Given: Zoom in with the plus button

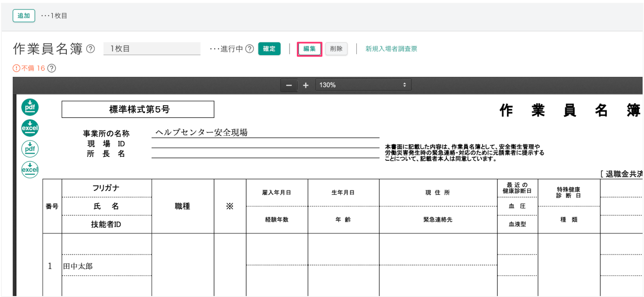Looking at the screenshot, I should (x=306, y=85).
